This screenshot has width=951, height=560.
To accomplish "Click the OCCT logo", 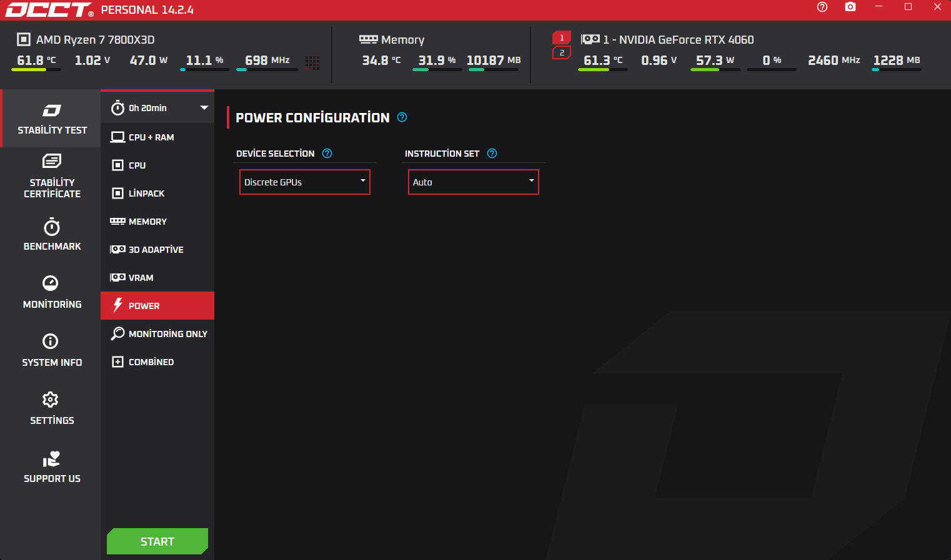I will click(x=49, y=10).
